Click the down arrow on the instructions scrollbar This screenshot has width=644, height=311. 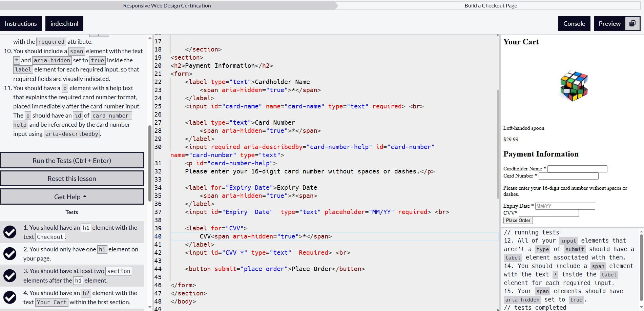149,307
